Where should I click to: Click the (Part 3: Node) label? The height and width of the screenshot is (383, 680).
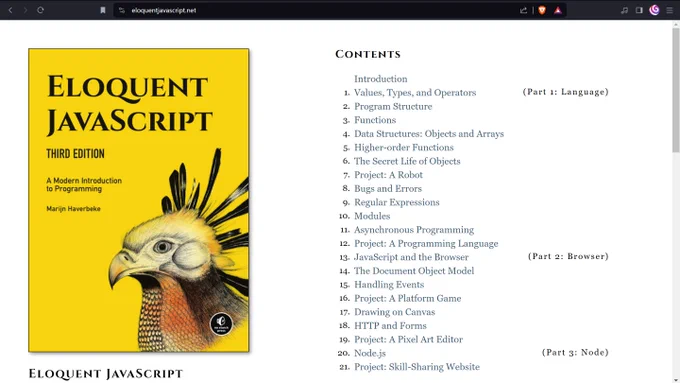[x=575, y=352]
